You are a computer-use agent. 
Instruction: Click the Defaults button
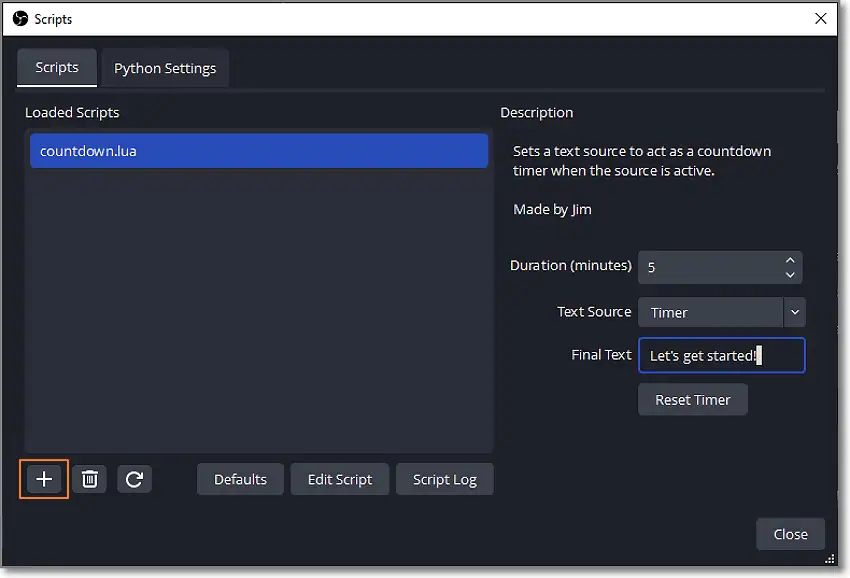240,479
